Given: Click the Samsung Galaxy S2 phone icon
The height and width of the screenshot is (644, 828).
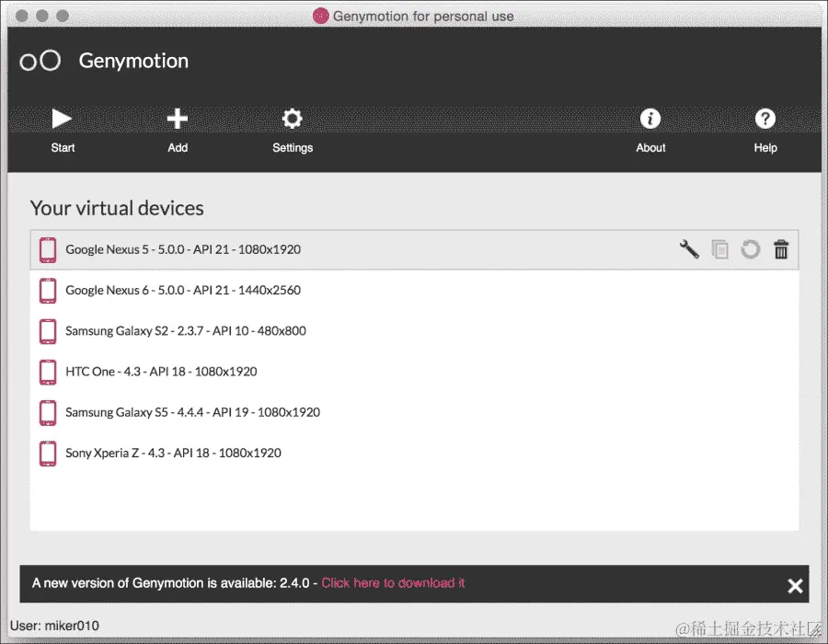Looking at the screenshot, I should click(x=48, y=331).
